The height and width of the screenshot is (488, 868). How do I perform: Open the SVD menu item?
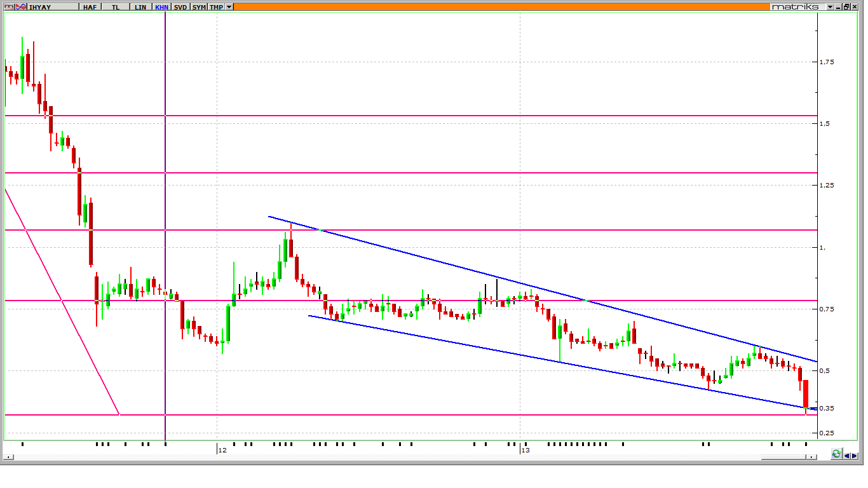[x=180, y=7]
